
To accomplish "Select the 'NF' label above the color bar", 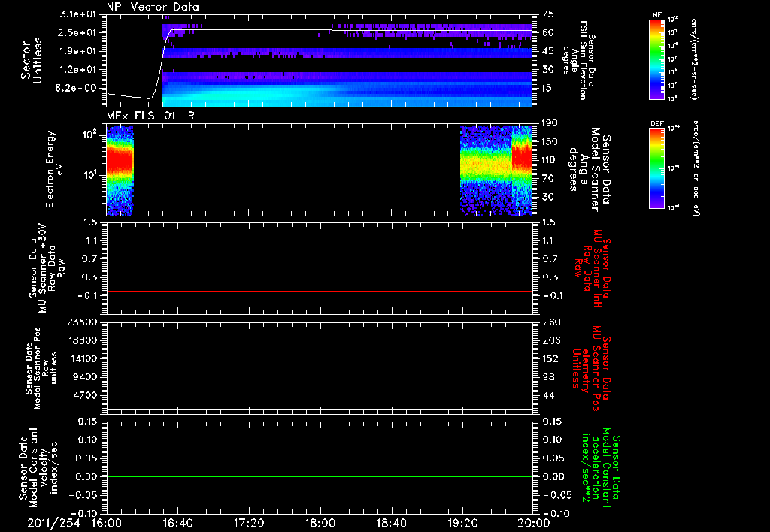I will (x=656, y=15).
